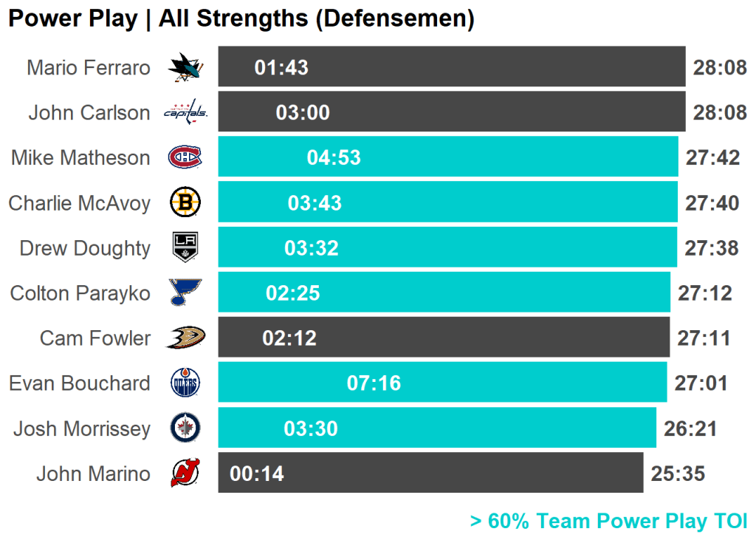Click the Boston Bruins logo

click(x=185, y=202)
